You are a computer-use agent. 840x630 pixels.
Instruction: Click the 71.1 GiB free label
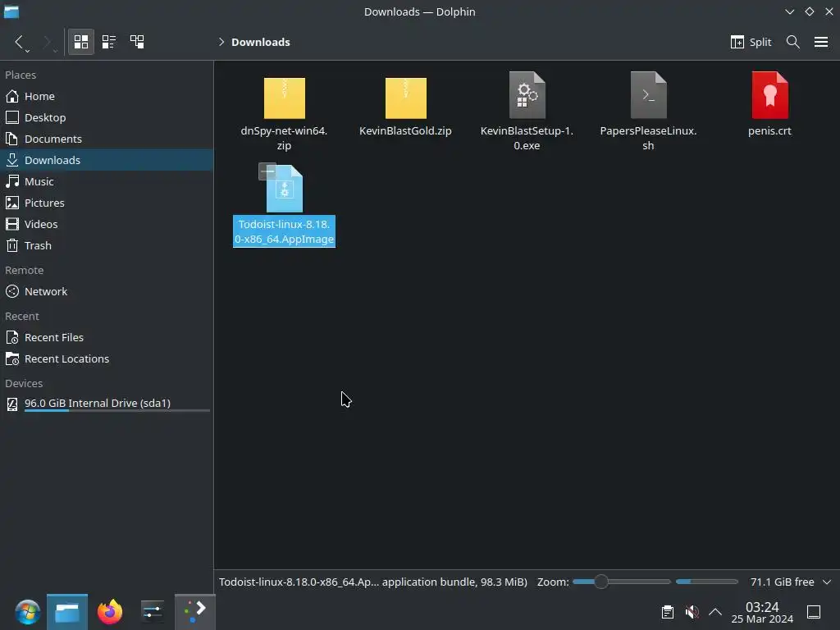pyautogui.click(x=782, y=582)
